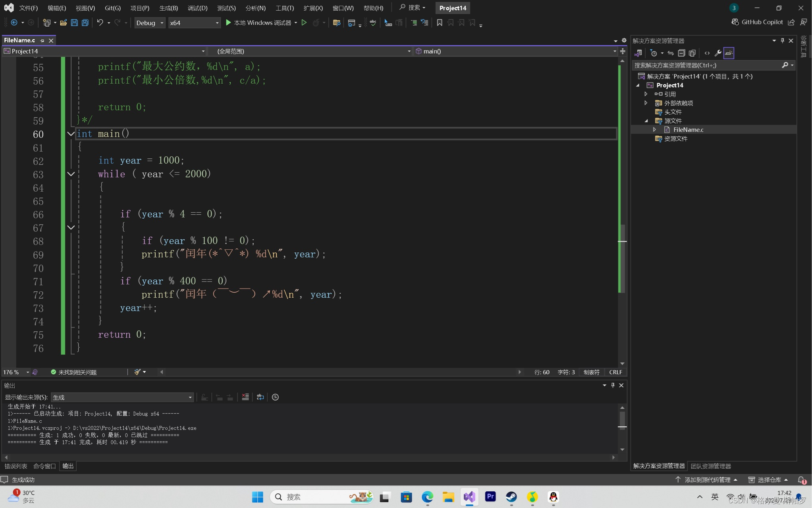This screenshot has width=812, height=508.
Task: Switch to the 错误列表 tab
Action: point(16,466)
